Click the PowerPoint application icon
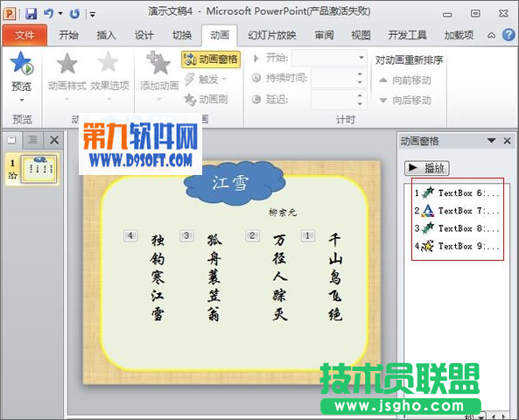 click(10, 14)
